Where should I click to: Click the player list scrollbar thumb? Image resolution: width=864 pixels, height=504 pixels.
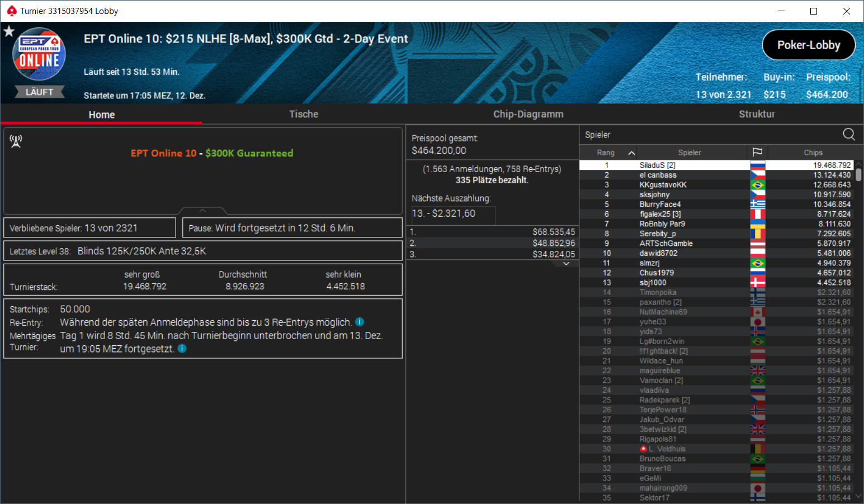(858, 174)
